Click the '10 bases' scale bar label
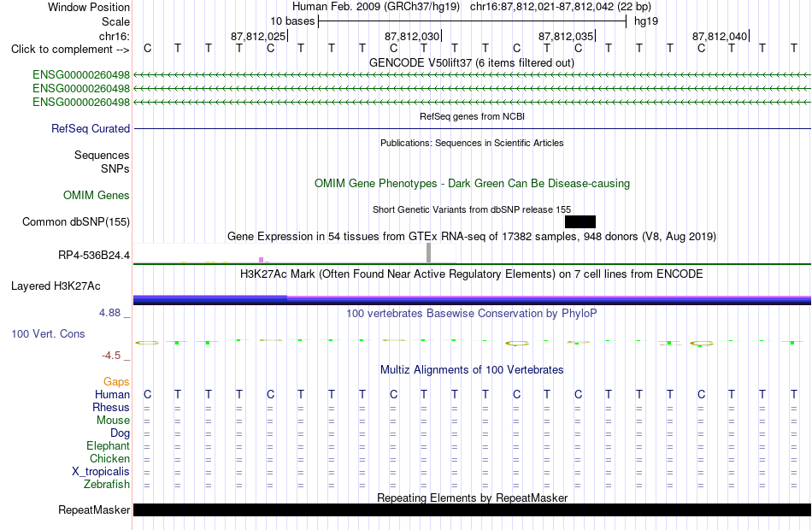The image size is (812, 530). click(292, 21)
